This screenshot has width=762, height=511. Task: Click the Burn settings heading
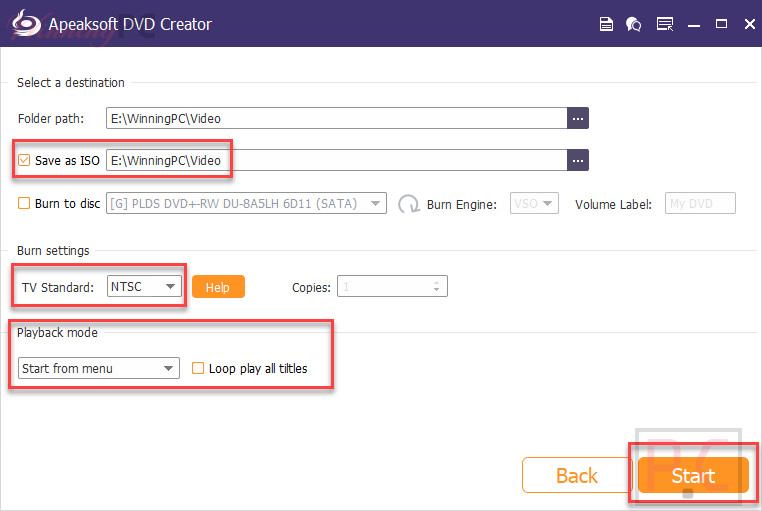point(53,251)
